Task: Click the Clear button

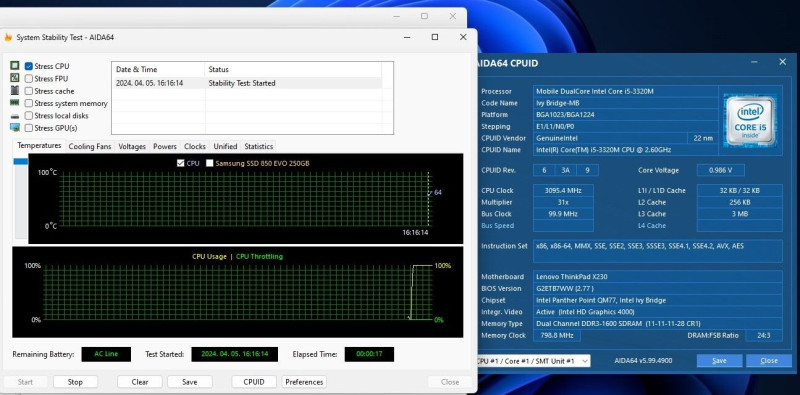Action: [140, 382]
